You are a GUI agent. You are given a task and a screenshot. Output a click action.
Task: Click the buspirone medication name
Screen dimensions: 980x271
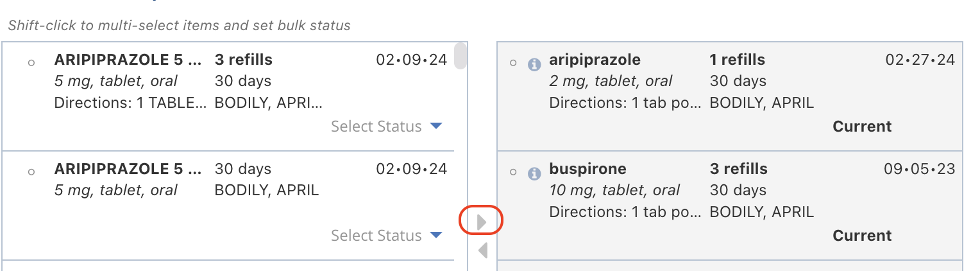click(x=587, y=169)
